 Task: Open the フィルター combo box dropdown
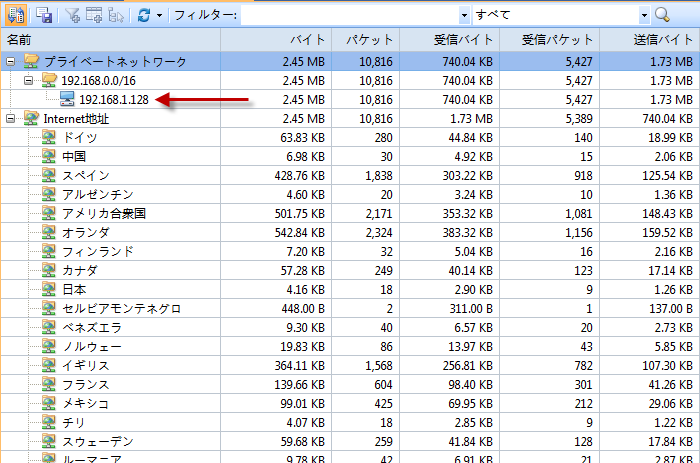[464, 15]
